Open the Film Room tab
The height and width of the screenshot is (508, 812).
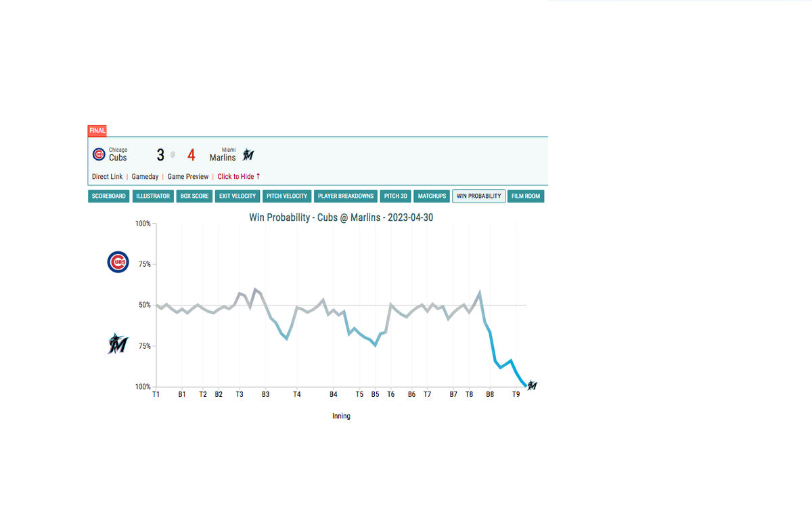coord(526,196)
